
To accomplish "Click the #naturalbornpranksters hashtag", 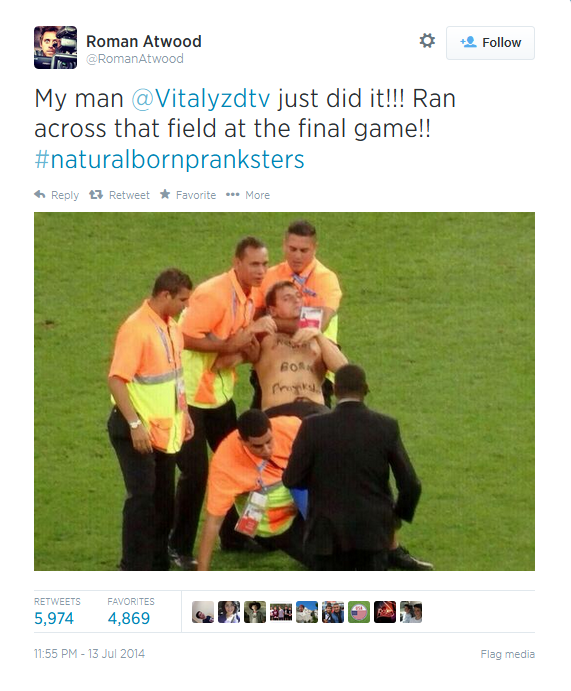I will (169, 160).
